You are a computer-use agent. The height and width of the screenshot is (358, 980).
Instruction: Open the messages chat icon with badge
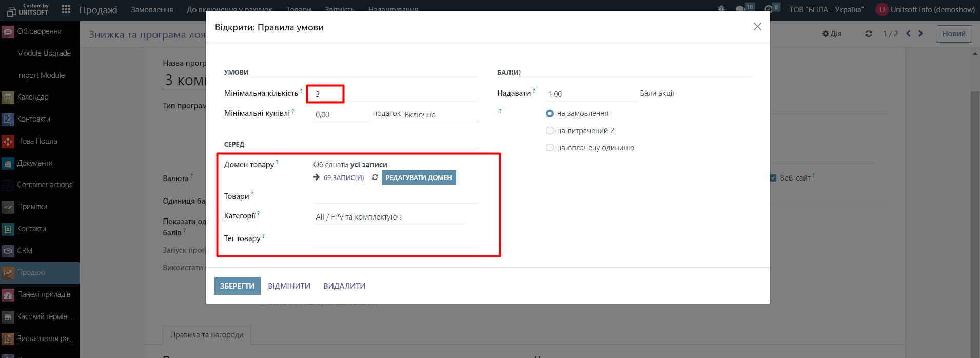coord(740,9)
